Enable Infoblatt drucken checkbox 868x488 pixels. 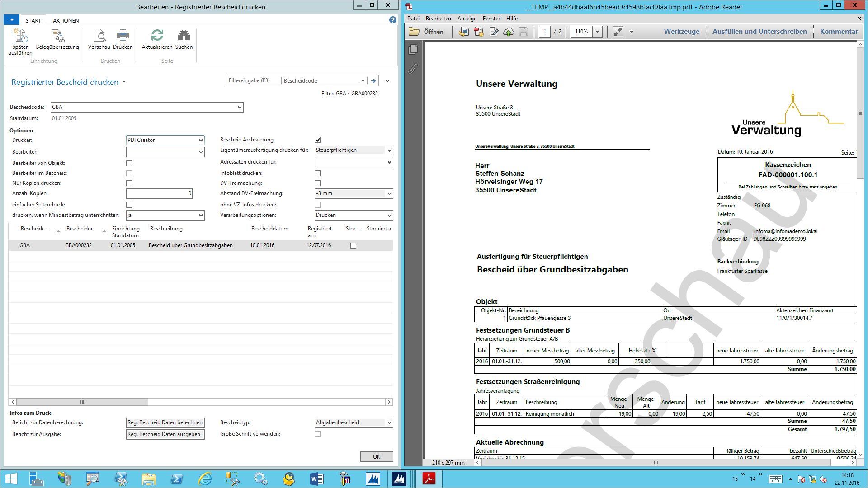pyautogui.click(x=318, y=174)
